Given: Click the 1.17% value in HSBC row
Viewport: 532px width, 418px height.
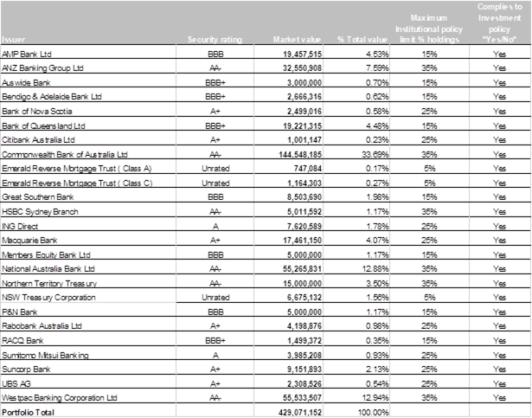Looking at the screenshot, I should [x=377, y=212].
